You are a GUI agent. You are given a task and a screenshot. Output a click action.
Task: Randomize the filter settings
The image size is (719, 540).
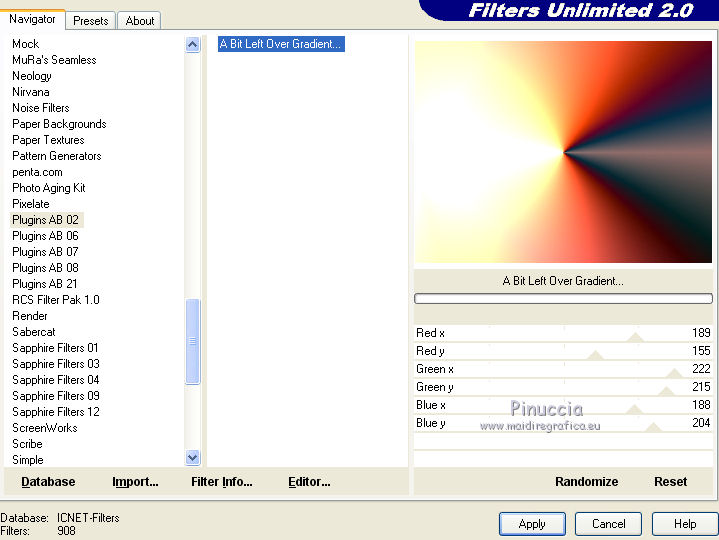coord(586,482)
